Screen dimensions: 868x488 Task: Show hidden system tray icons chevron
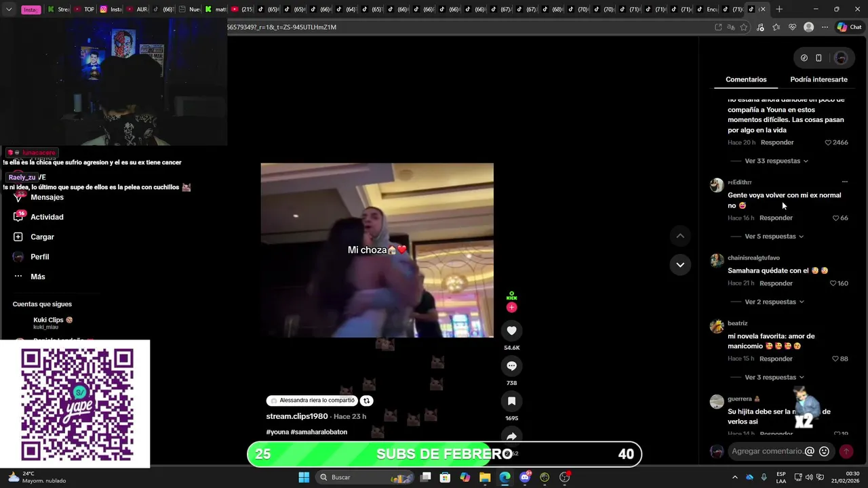734,477
